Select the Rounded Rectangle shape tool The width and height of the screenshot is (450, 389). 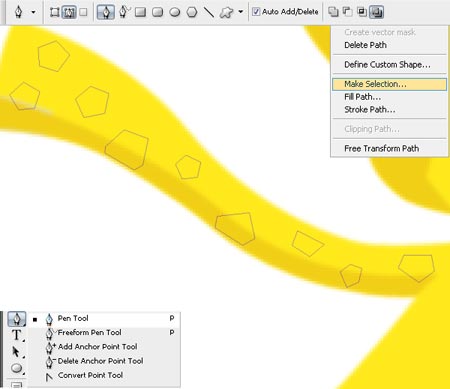157,12
